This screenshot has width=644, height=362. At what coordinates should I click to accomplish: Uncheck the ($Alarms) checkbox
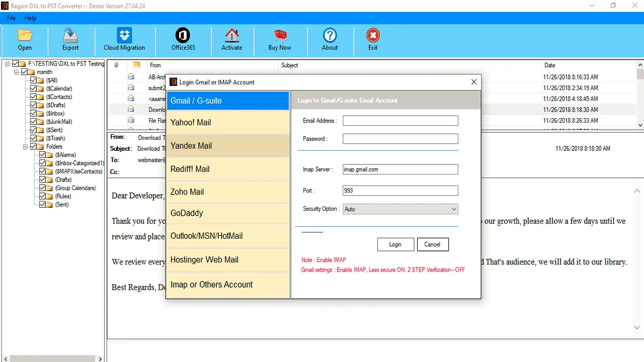click(42, 155)
